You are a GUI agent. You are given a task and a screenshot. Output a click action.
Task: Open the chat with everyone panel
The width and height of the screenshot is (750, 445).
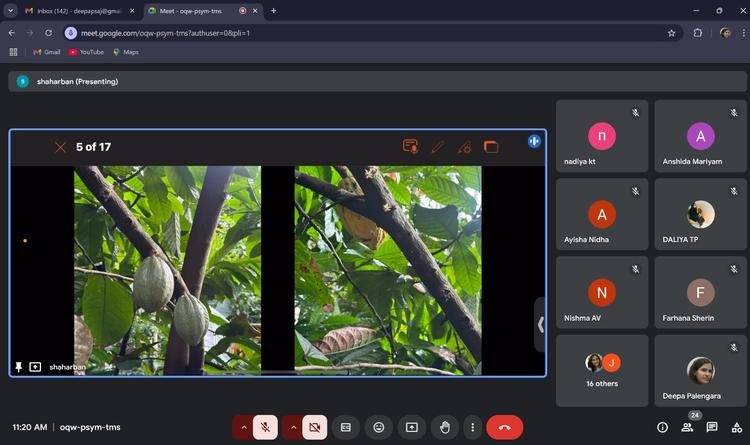[712, 427]
